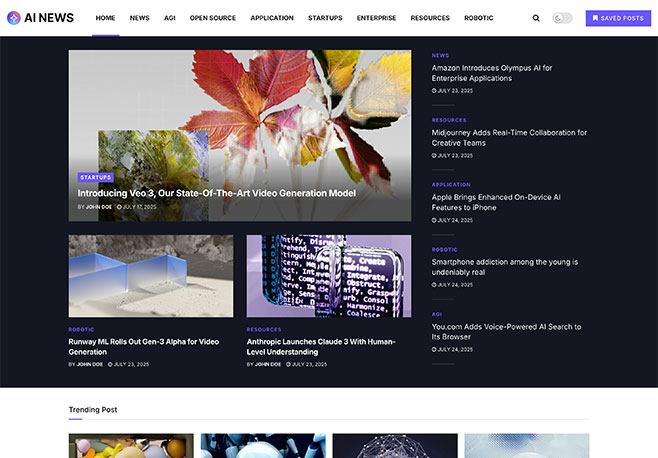The height and width of the screenshot is (458, 658).
Task: Open the Enterprise navigation item
Action: pyautogui.click(x=376, y=18)
